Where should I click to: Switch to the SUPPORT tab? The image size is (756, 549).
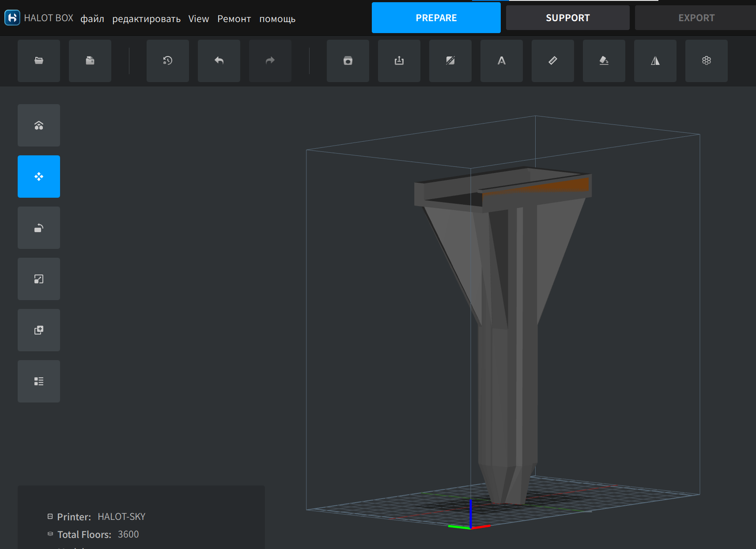pos(568,18)
